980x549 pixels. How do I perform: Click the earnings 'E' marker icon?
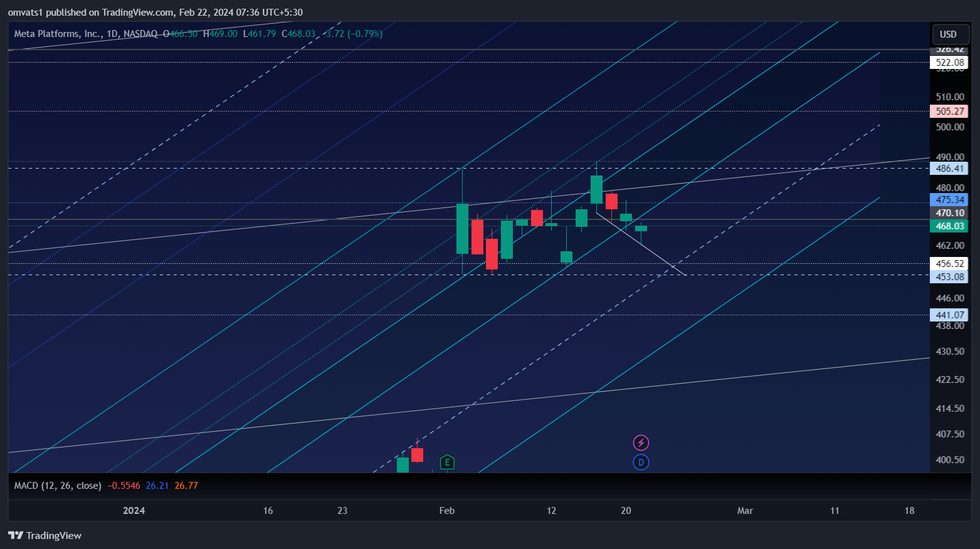[x=447, y=463]
